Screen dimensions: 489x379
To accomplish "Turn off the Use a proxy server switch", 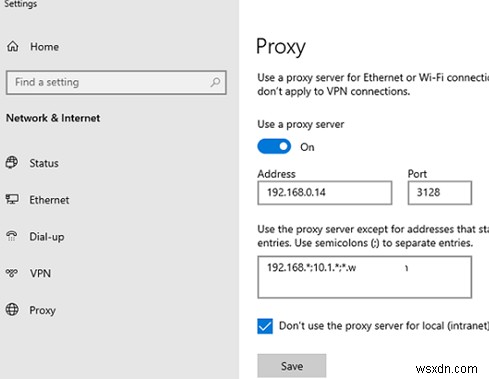I will click(x=274, y=146).
